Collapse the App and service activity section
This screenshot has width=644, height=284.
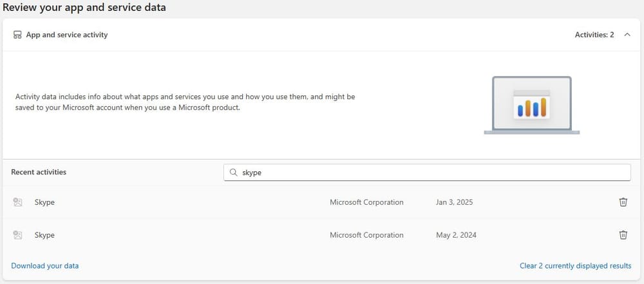[x=627, y=35]
